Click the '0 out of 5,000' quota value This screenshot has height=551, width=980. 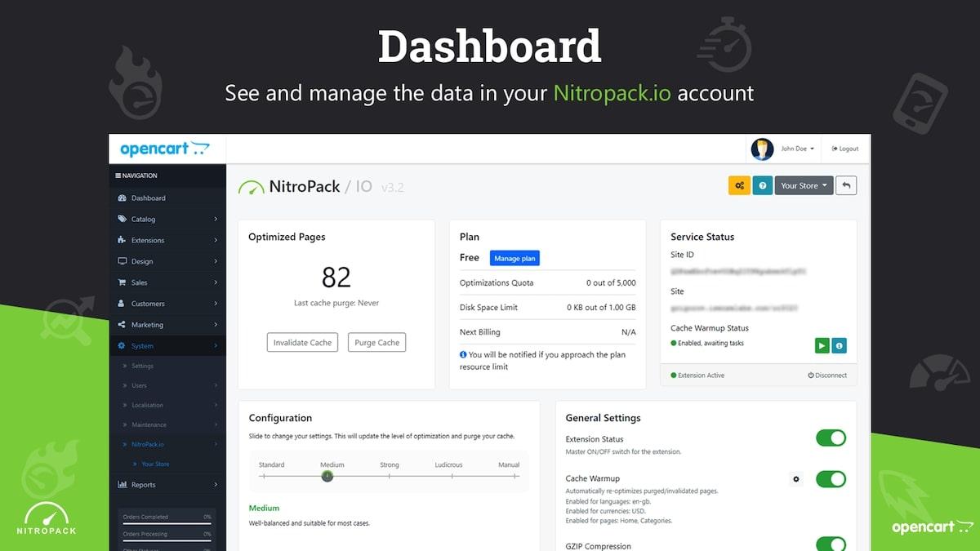[611, 282]
